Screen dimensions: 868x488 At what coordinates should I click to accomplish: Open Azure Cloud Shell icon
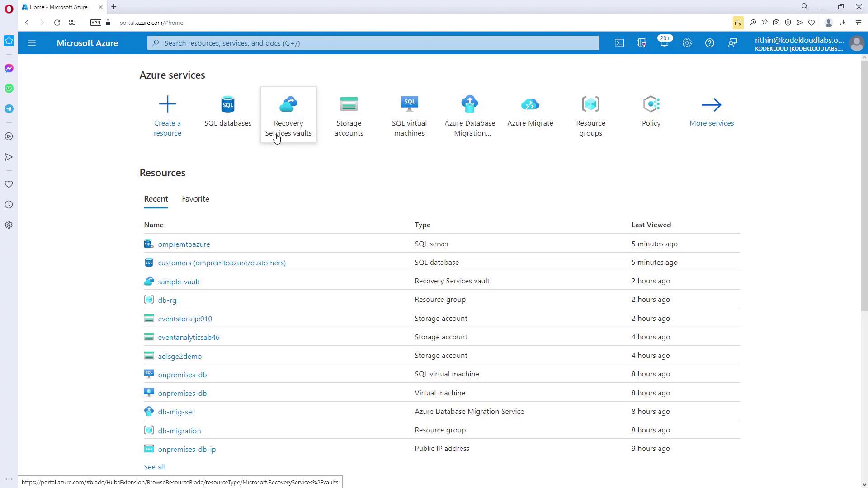point(619,43)
